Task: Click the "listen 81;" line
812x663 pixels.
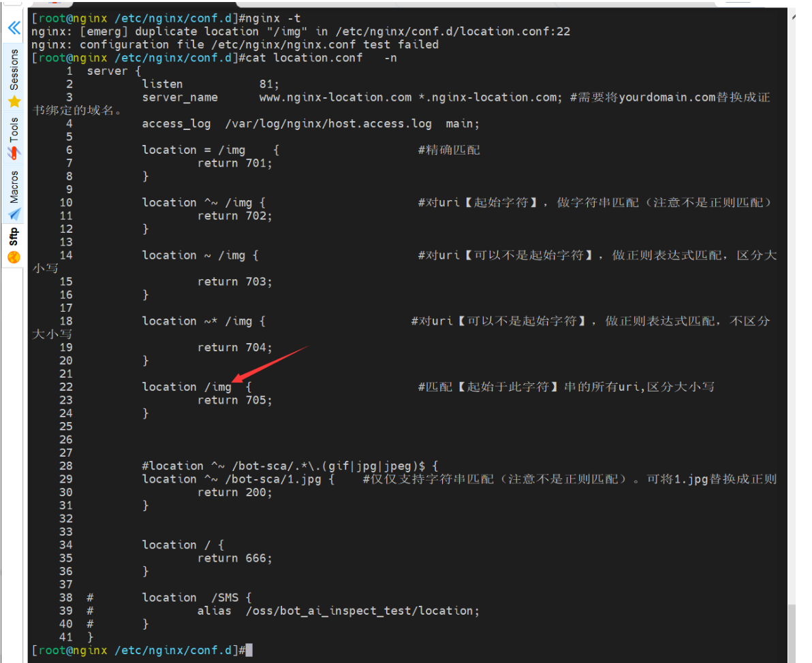Action: [x=210, y=84]
